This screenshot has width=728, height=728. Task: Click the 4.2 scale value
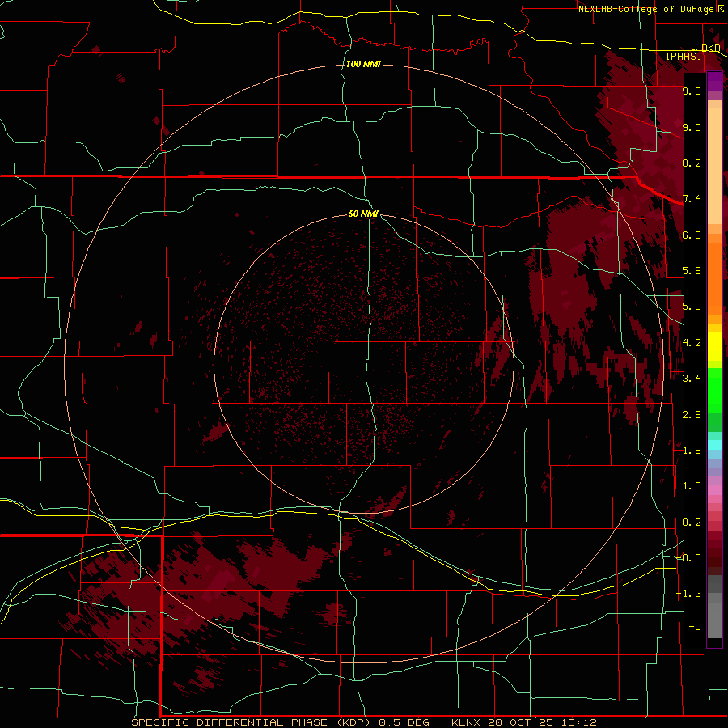pos(692,343)
